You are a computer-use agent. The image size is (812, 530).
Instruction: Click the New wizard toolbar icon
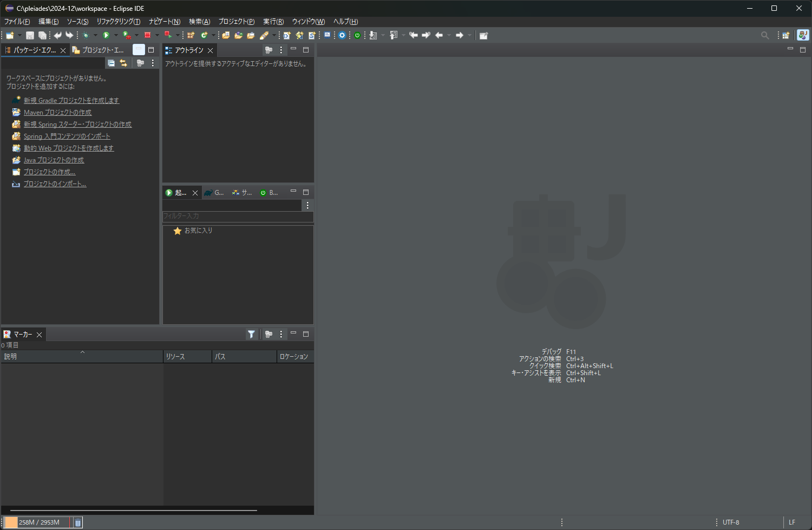pyautogui.click(x=10, y=35)
